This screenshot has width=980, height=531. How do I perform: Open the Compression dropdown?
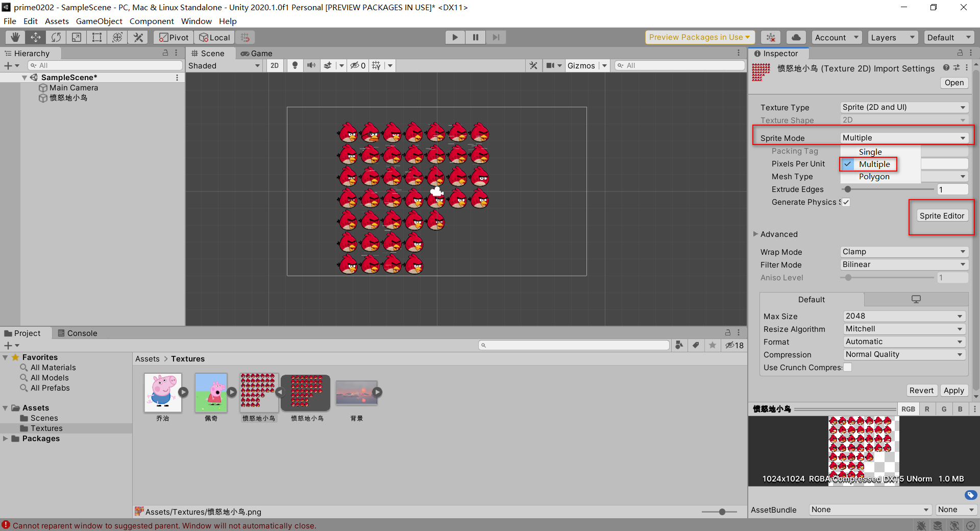(x=904, y=354)
